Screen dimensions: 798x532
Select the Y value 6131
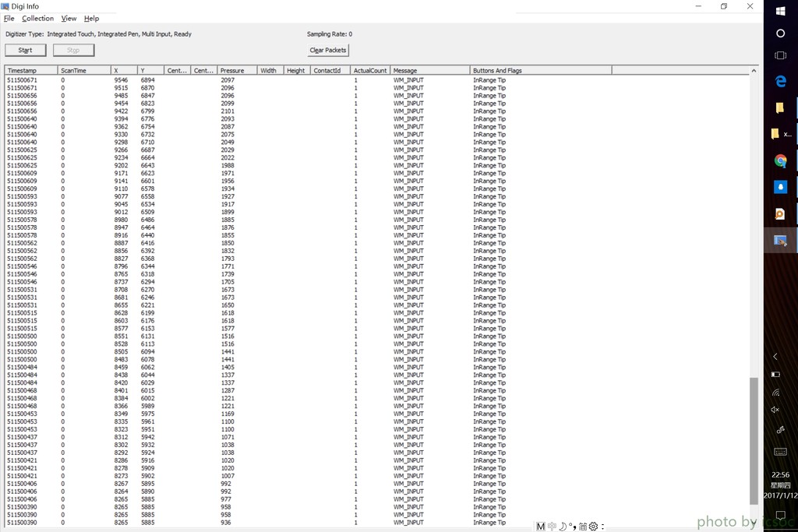point(147,336)
